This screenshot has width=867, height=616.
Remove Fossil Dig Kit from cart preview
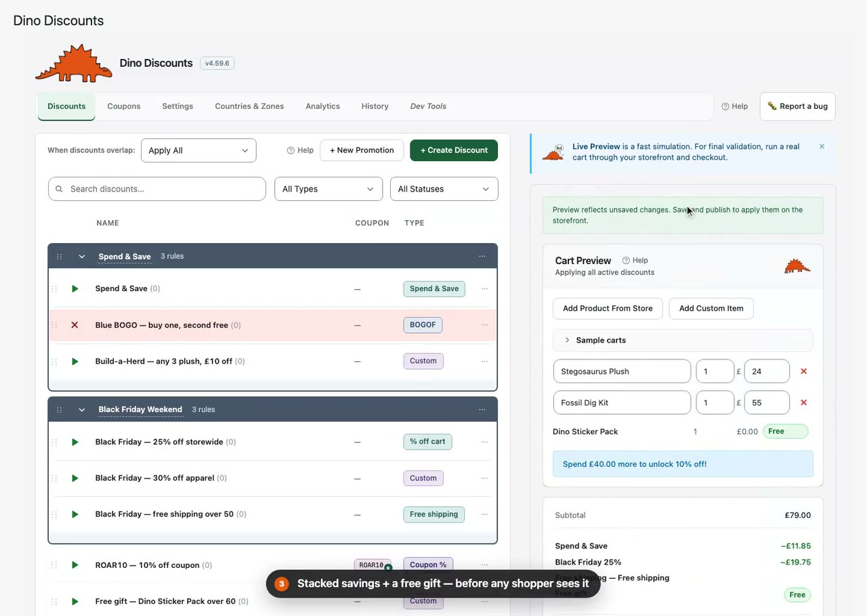[x=804, y=403]
